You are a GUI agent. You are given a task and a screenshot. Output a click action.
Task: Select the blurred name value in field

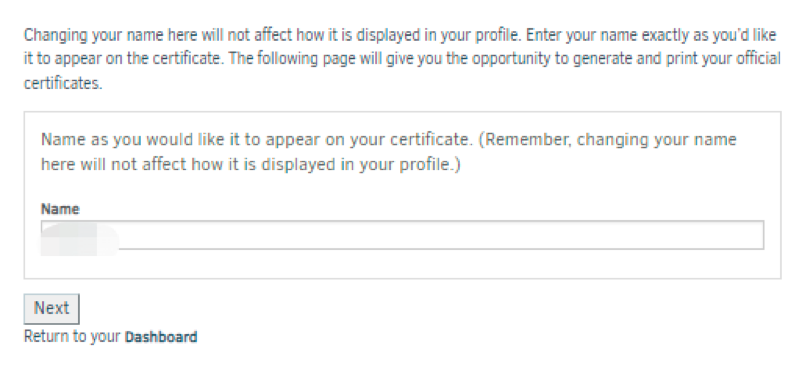click(80, 239)
